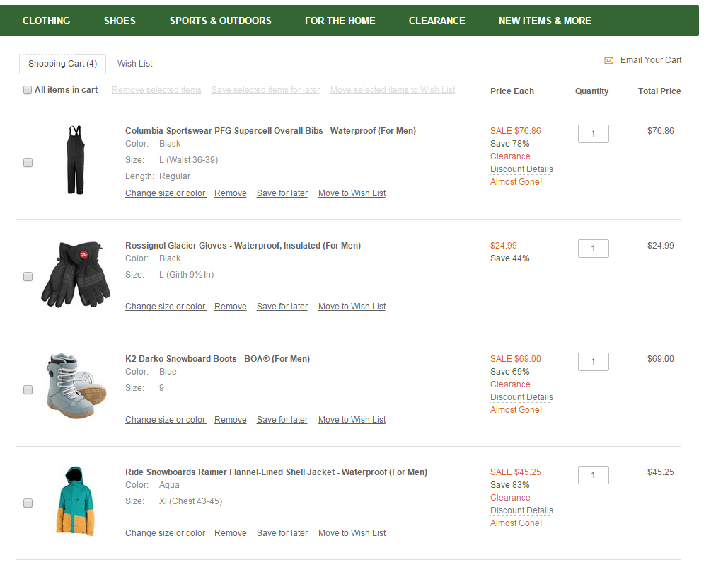728x582 pixels.
Task: Open the Clearance menu
Action: [437, 21]
